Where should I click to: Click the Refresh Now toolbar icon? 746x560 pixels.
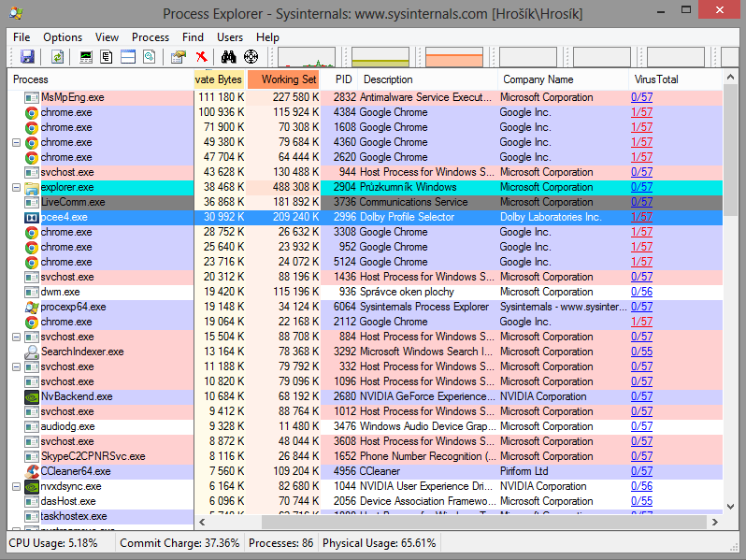point(57,57)
